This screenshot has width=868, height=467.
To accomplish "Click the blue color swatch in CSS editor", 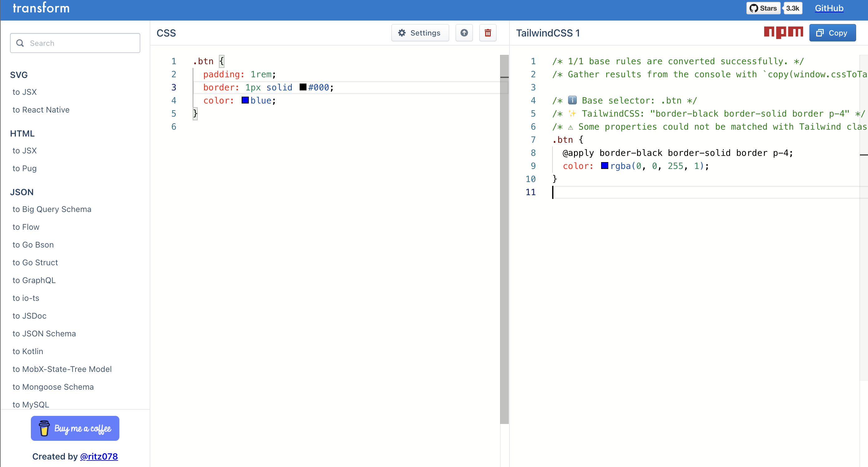I will click(245, 100).
